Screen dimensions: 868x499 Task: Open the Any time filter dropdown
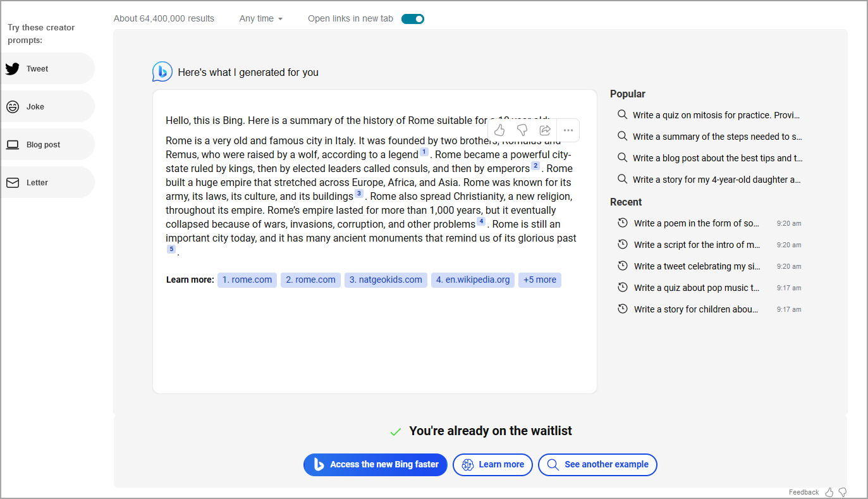[x=260, y=19]
